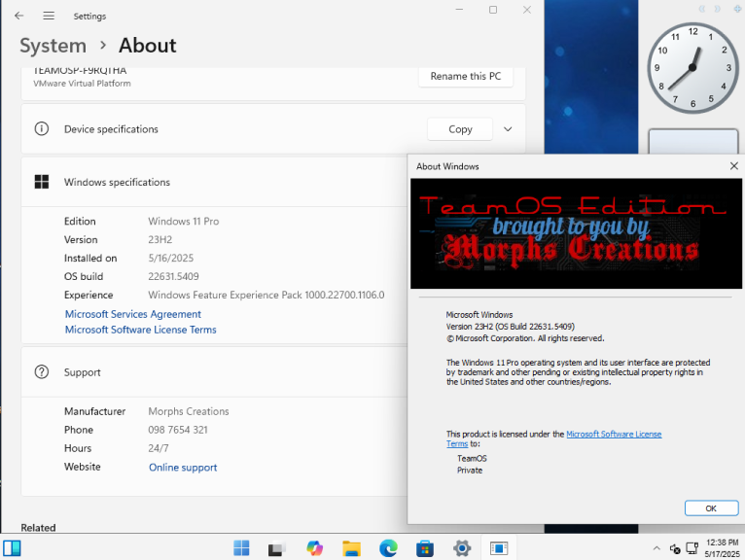Minimize the Settings window
Viewport: 745px width, 560px height.
point(459,10)
